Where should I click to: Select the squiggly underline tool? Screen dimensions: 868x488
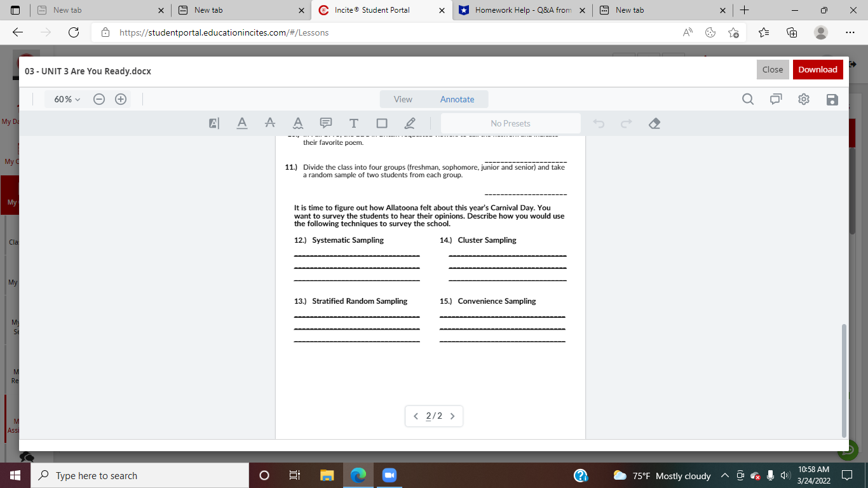coord(298,123)
